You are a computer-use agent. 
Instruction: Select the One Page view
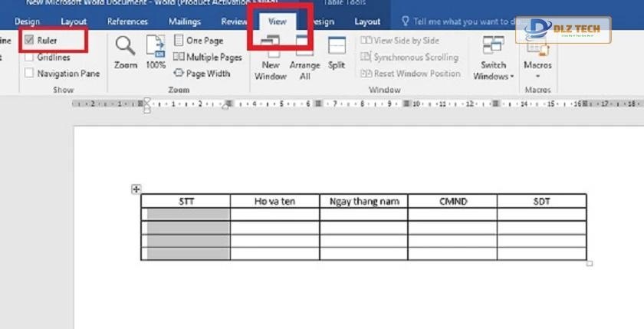pyautogui.click(x=199, y=41)
